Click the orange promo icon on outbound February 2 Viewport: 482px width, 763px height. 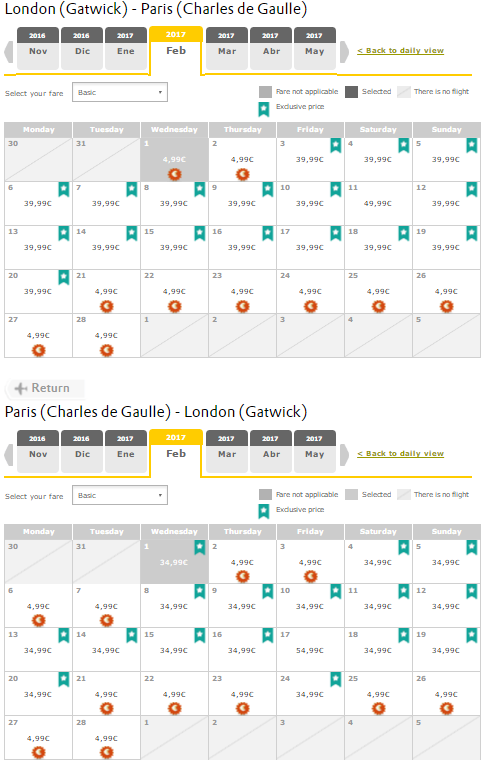pos(242,174)
